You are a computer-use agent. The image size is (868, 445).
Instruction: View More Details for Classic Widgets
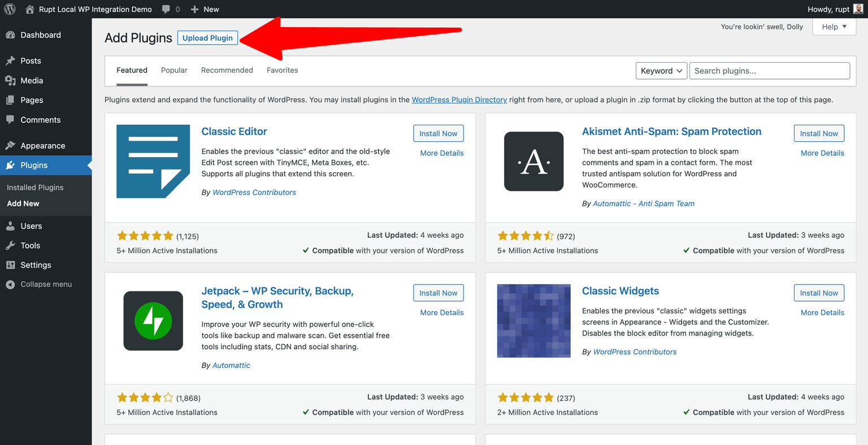pos(822,312)
